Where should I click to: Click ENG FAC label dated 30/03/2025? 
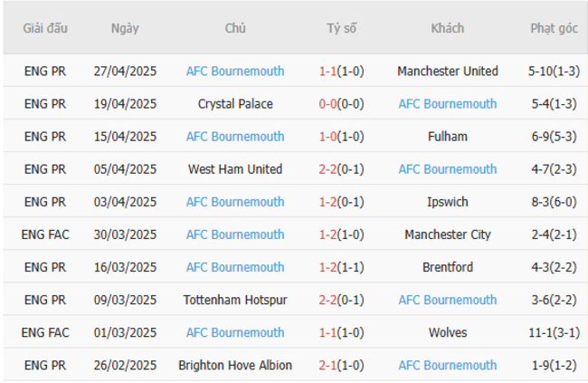tap(45, 235)
